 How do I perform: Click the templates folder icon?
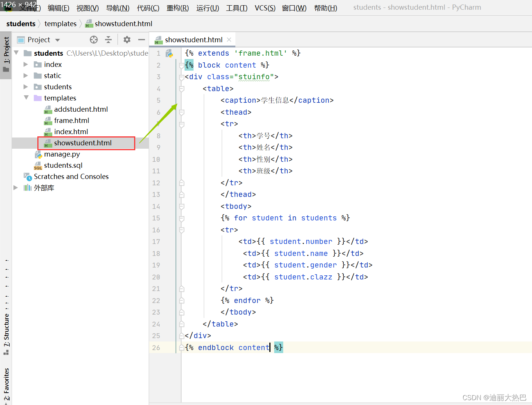coord(38,98)
